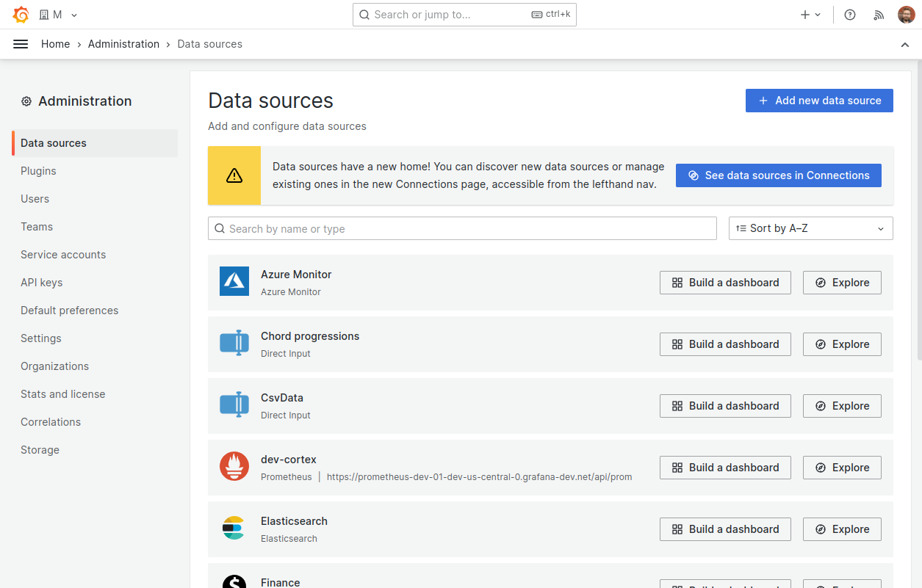
Task: Open the news RSS feed icon
Action: click(x=879, y=15)
